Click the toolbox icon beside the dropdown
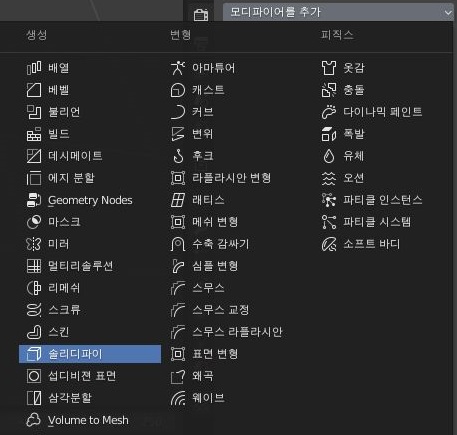This screenshot has width=457, height=435. [x=201, y=15]
